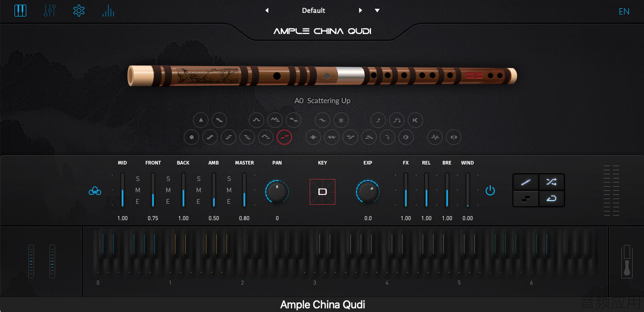This screenshot has height=312, width=644.
Task: Open the mixer sliders panel icon
Action: [x=50, y=10]
